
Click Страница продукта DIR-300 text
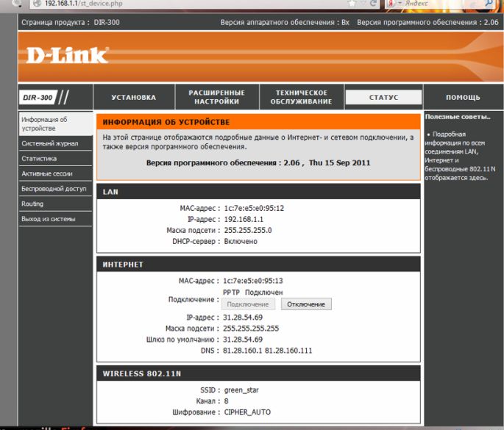click(x=71, y=22)
